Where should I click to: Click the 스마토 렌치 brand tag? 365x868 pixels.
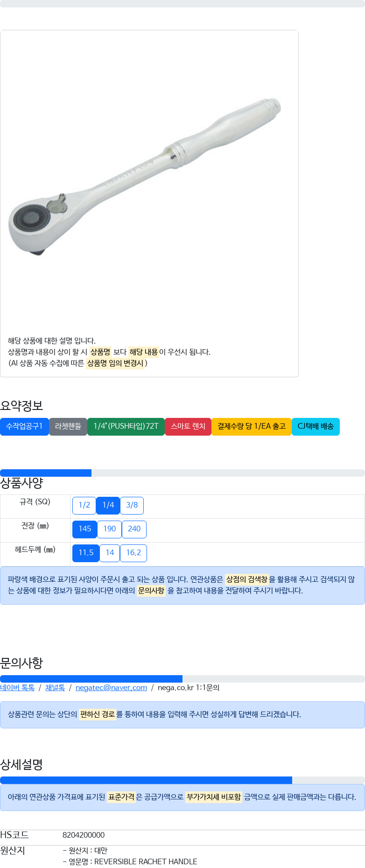coord(188,426)
